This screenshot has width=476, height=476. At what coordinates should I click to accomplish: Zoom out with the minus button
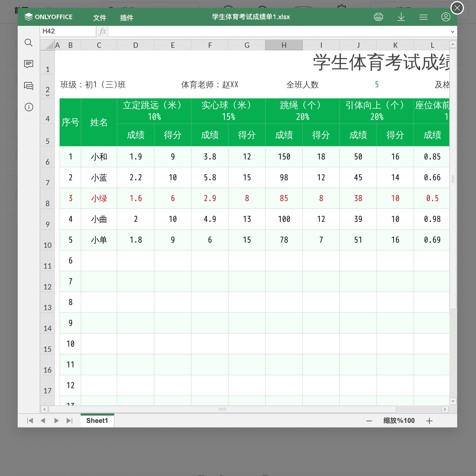tap(369, 421)
